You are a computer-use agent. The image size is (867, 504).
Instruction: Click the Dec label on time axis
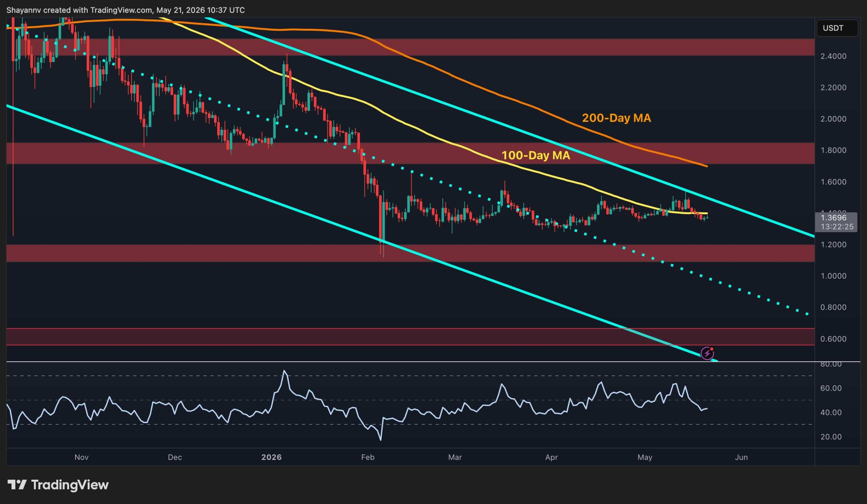point(175,457)
